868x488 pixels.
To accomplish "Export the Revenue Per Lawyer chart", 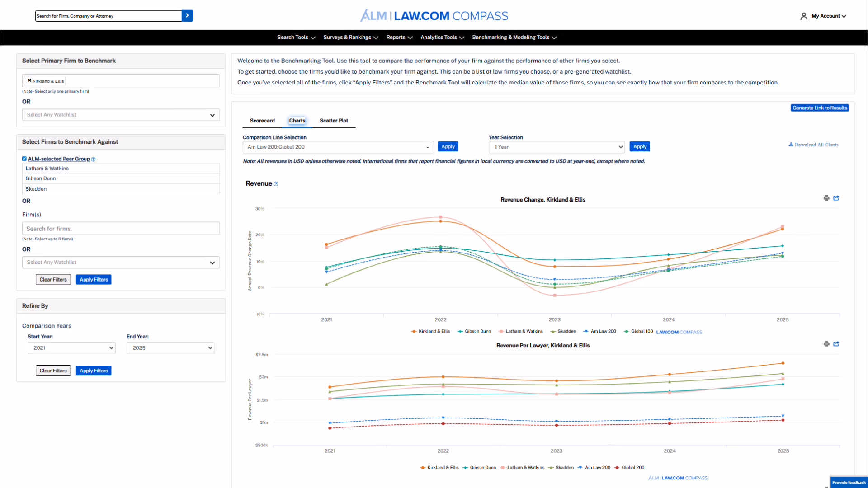I will (x=836, y=344).
